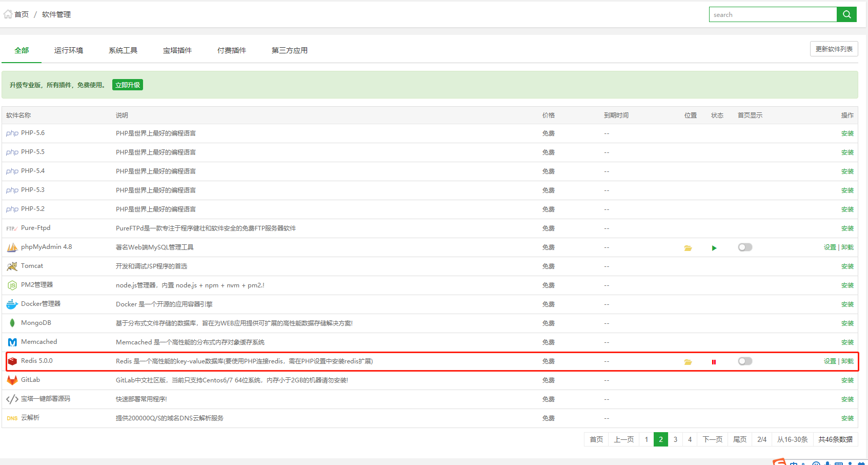Switch to the 全部 tab
Viewport: 868px width, 465px height.
point(22,50)
